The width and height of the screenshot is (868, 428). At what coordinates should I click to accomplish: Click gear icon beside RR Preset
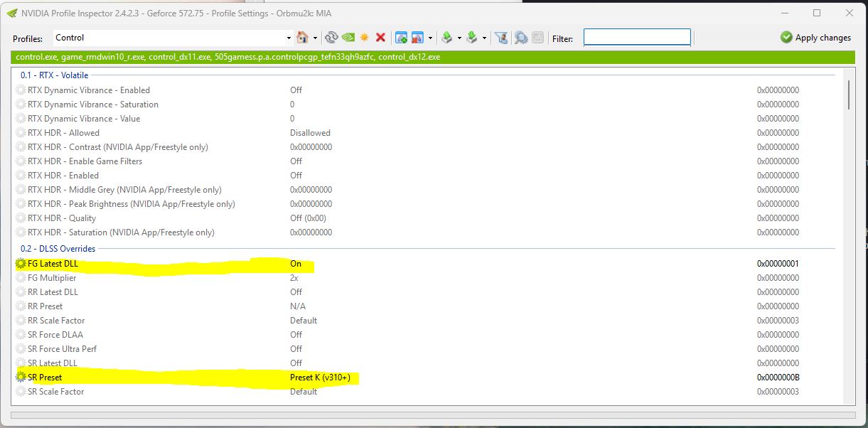[21, 306]
